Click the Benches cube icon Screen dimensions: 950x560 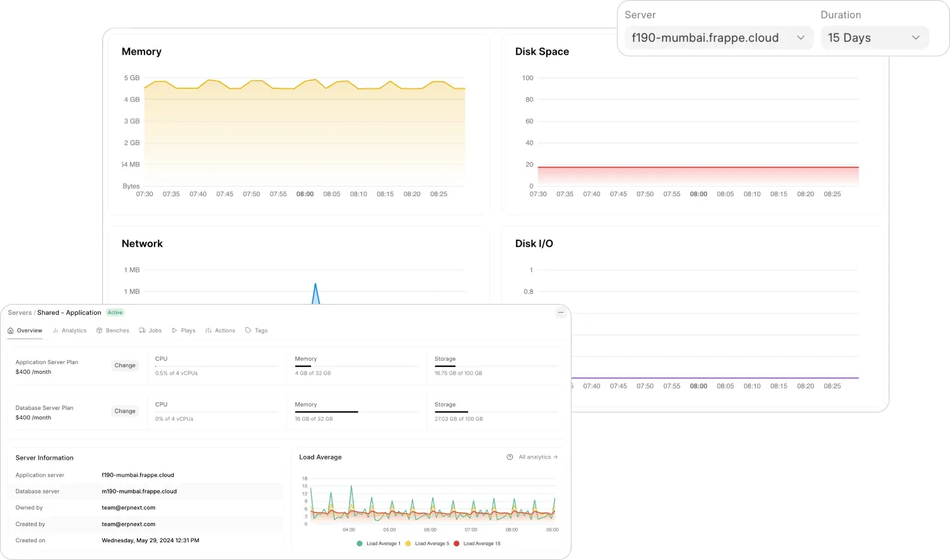(x=100, y=330)
